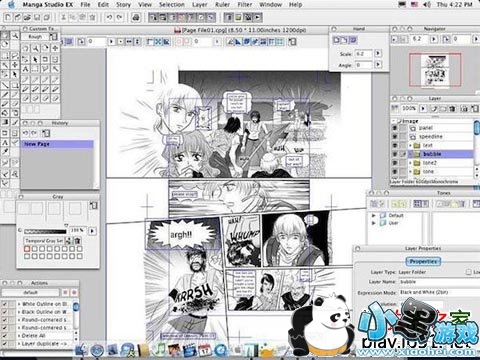
Task: Hide the bubble folder via eye icon
Action: coord(395,154)
